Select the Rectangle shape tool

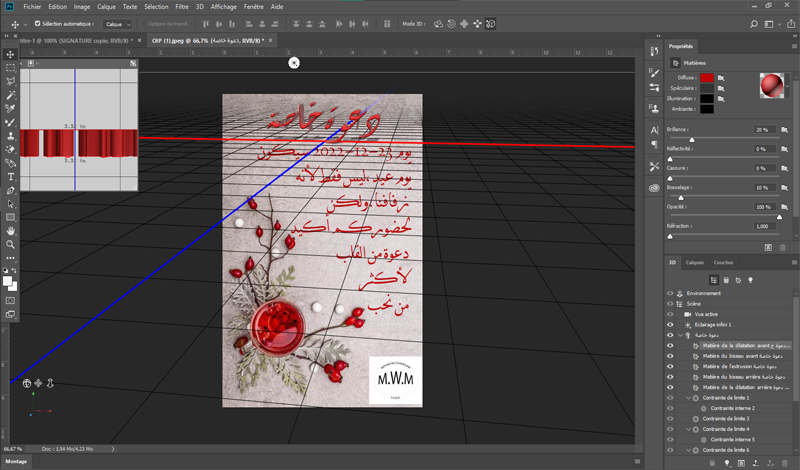[x=10, y=217]
